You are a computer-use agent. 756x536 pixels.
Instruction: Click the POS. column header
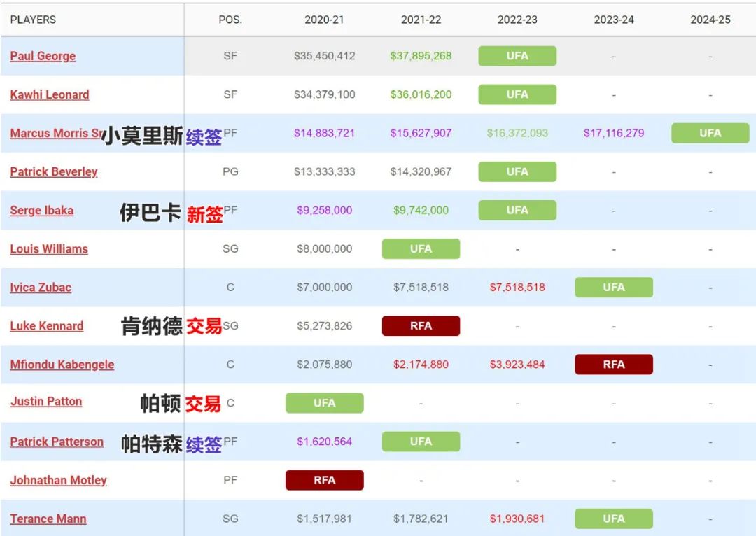pos(230,20)
